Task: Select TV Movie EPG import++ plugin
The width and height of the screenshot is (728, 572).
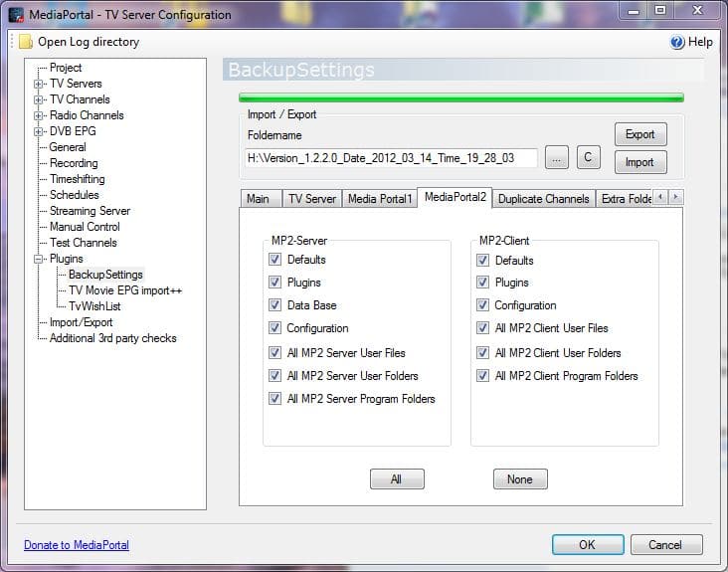Action: (125, 290)
